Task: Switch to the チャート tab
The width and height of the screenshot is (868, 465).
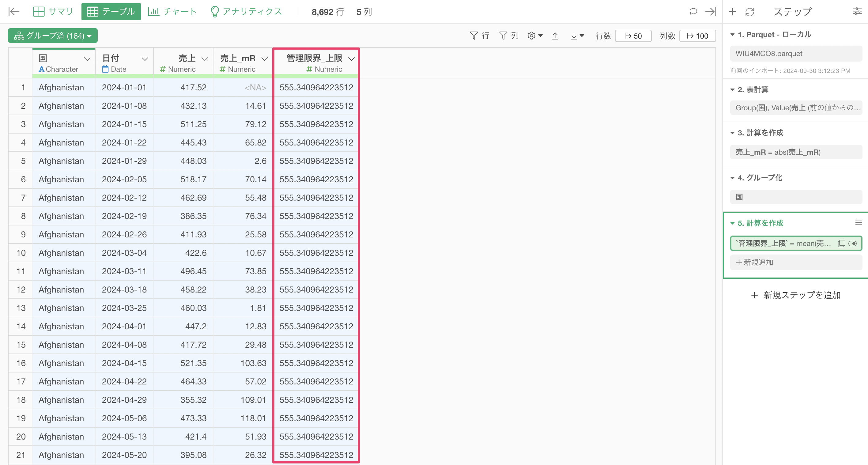Action: [x=172, y=11]
